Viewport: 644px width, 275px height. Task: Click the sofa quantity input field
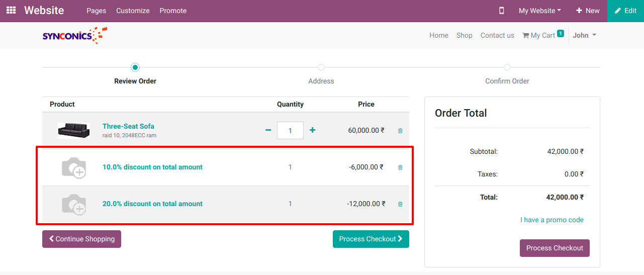tap(290, 130)
